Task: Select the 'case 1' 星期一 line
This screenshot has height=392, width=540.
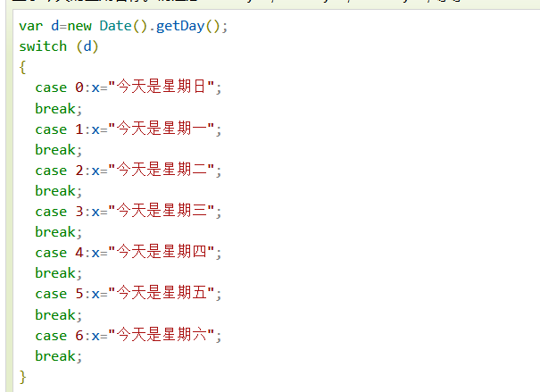Action: 129,129
